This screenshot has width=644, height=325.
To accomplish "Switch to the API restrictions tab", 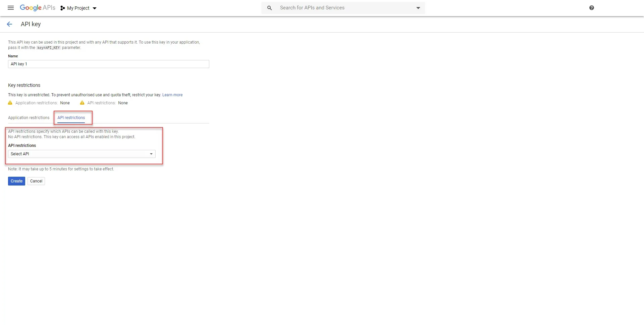I will [x=71, y=118].
